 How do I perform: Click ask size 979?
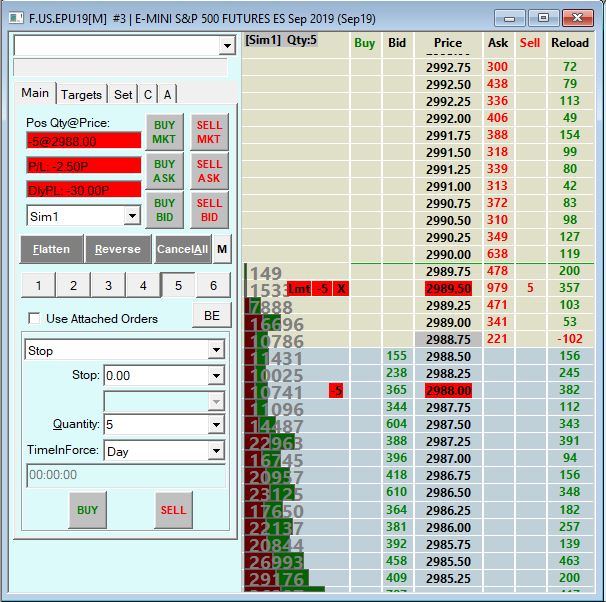pos(497,288)
